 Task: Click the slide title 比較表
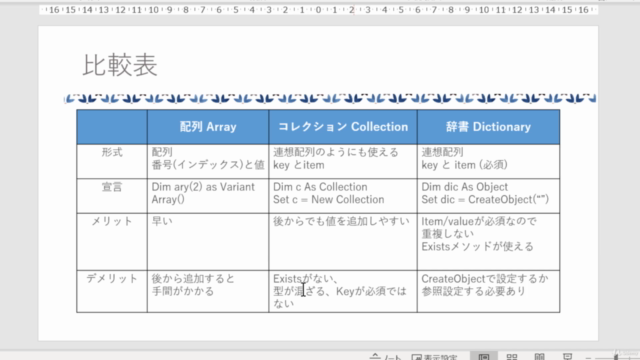tap(120, 65)
